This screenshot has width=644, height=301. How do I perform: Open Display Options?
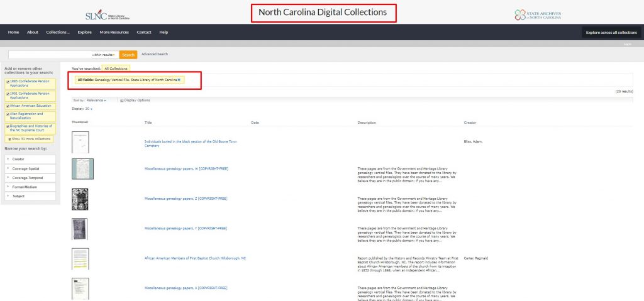click(135, 100)
